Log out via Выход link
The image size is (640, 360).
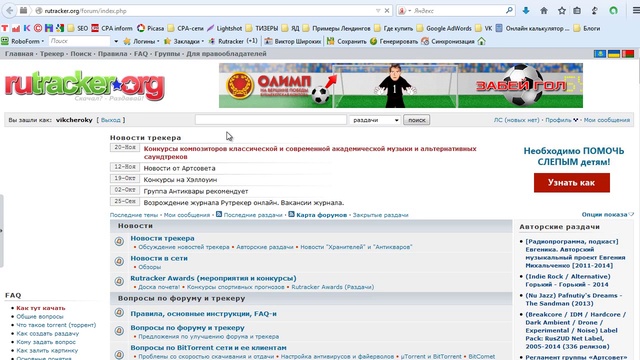[111, 120]
